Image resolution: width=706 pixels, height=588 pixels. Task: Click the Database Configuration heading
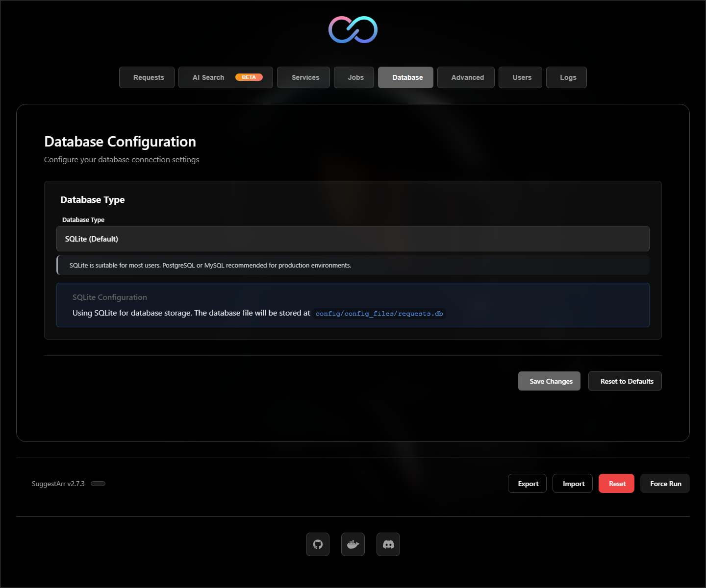(x=120, y=142)
